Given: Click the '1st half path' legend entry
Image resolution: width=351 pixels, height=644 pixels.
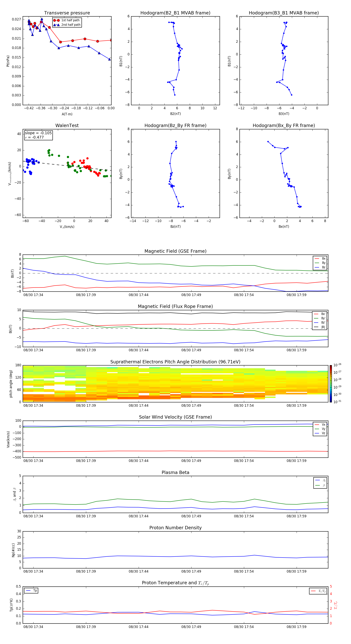Looking at the screenshot, I should [x=66, y=20].
